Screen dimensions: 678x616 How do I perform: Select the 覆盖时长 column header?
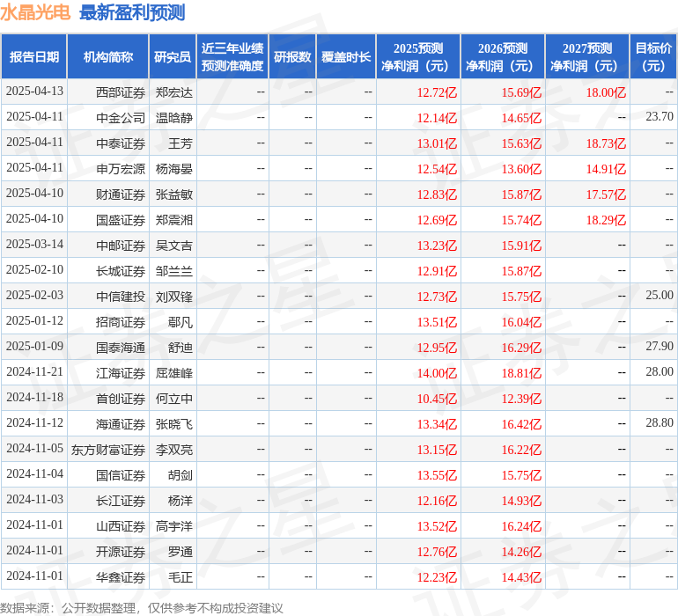tap(346, 57)
